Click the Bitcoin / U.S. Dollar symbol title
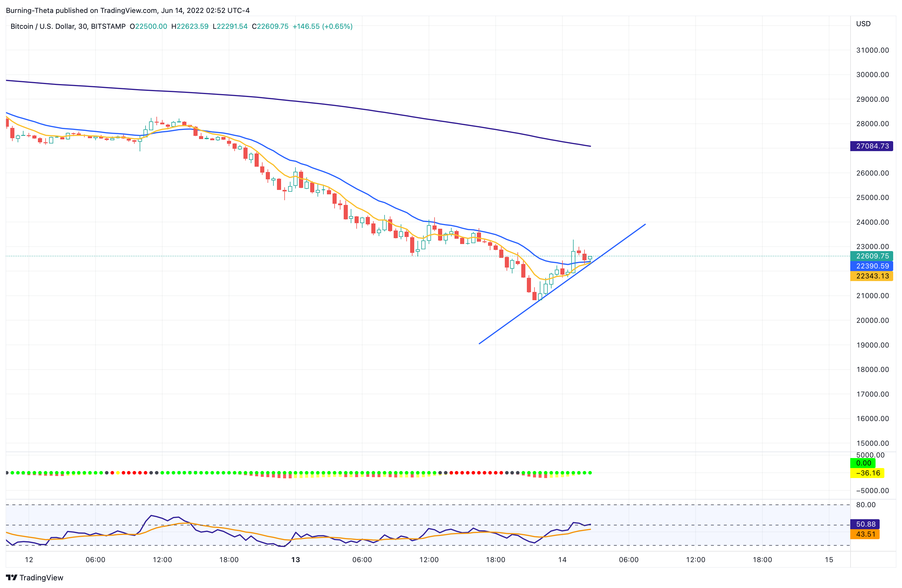Image resolution: width=902 pixels, height=588 pixels. [x=68, y=26]
